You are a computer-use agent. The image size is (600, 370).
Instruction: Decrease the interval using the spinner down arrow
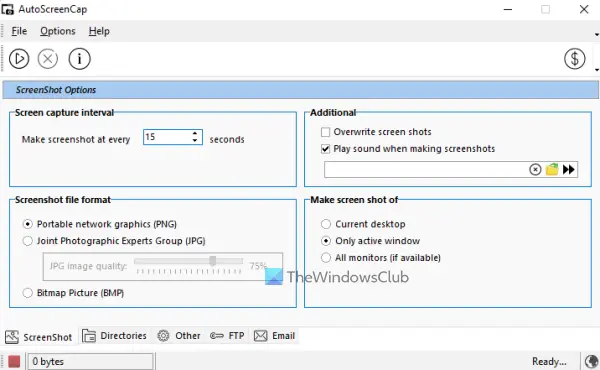coord(195,140)
